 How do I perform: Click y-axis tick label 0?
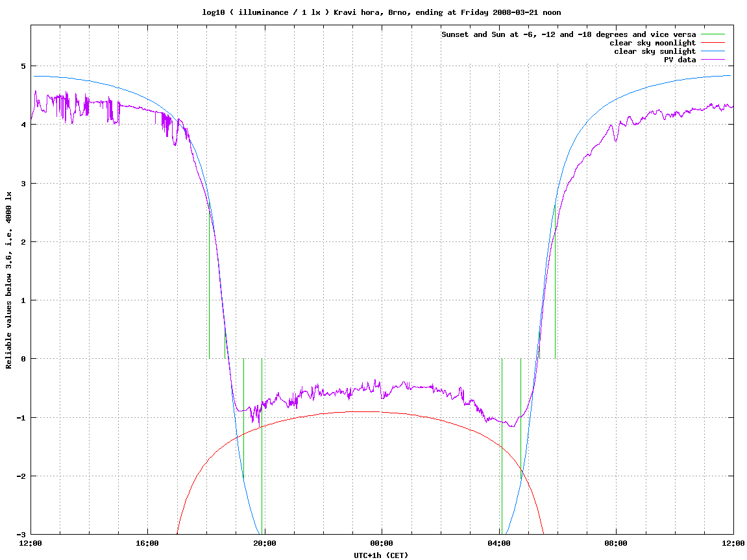click(23, 359)
